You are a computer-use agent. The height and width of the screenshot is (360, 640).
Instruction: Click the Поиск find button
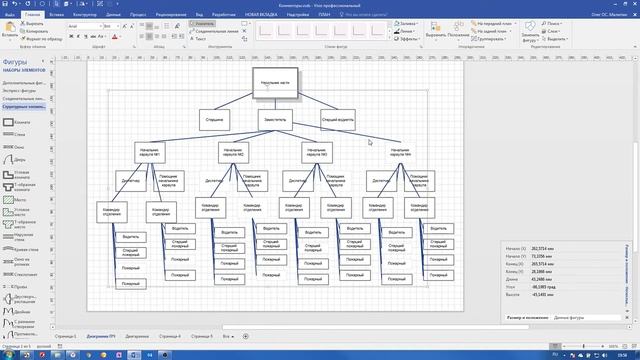[552, 24]
